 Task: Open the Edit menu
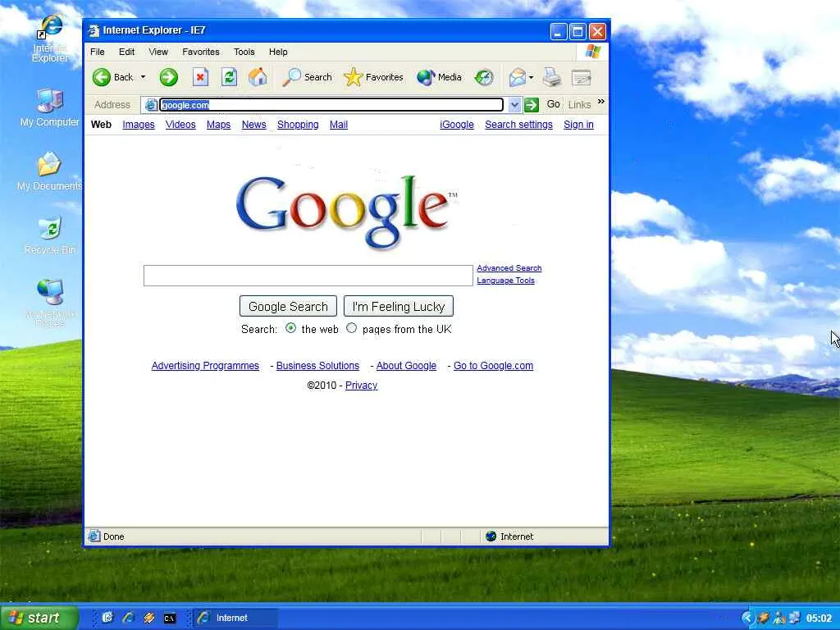point(127,52)
